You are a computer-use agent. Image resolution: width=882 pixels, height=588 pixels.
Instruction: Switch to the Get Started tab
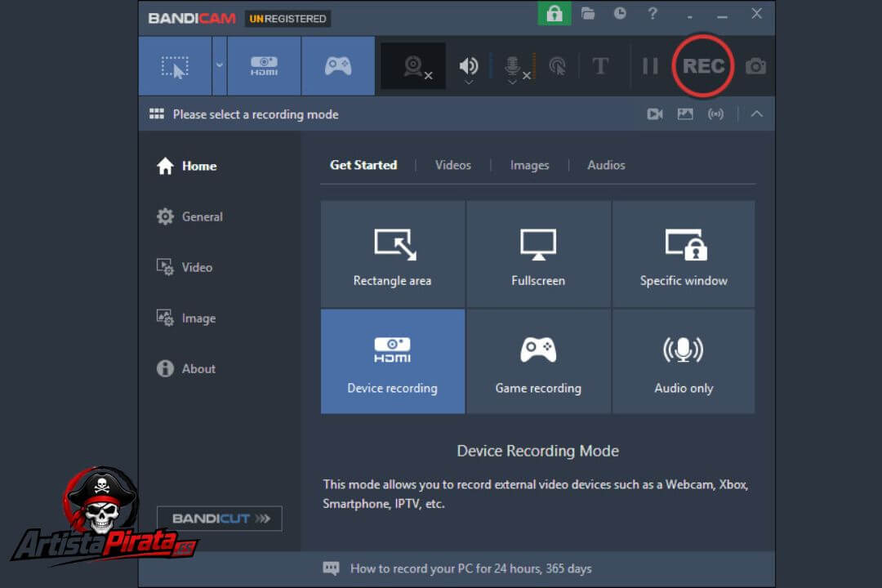coord(363,165)
